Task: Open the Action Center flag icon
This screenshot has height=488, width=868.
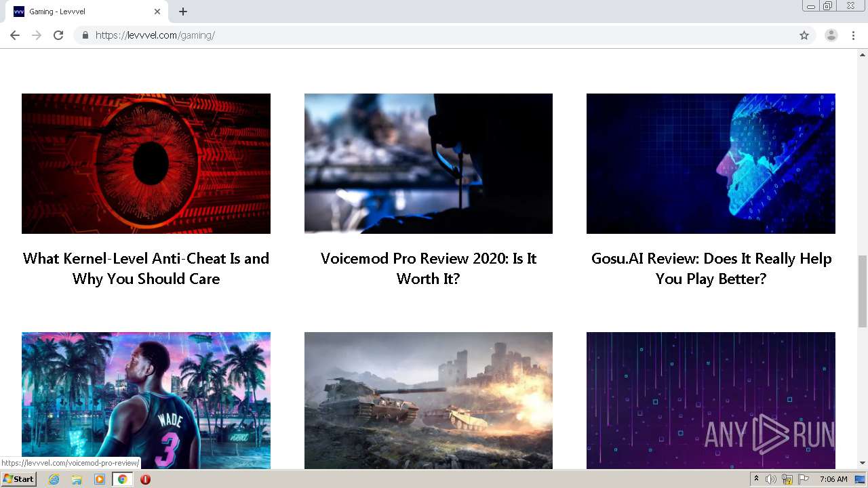Action: (804, 479)
